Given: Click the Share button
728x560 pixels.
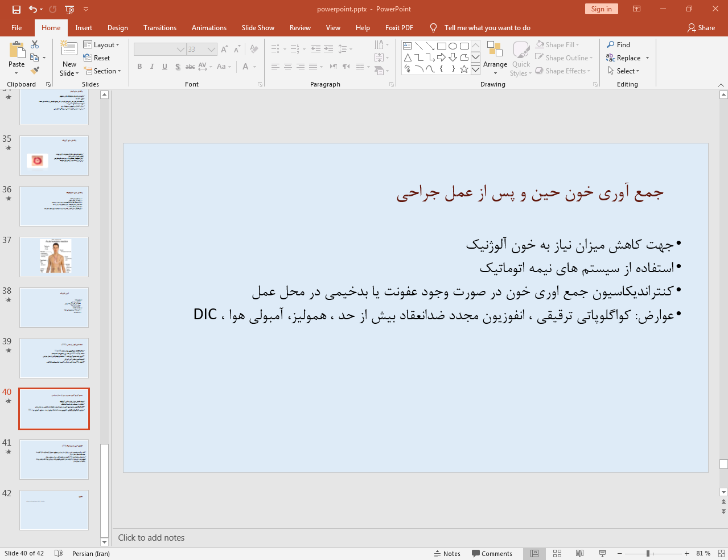Looking at the screenshot, I should click(701, 28).
